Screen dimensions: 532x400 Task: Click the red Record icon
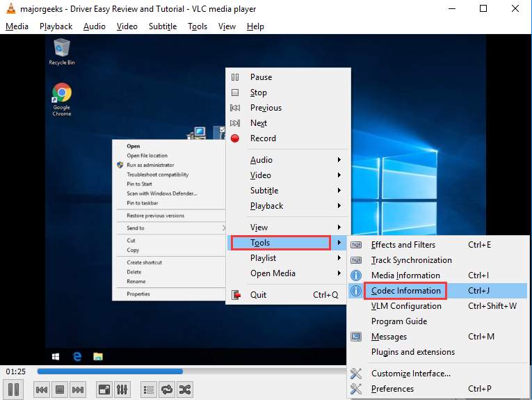click(235, 138)
